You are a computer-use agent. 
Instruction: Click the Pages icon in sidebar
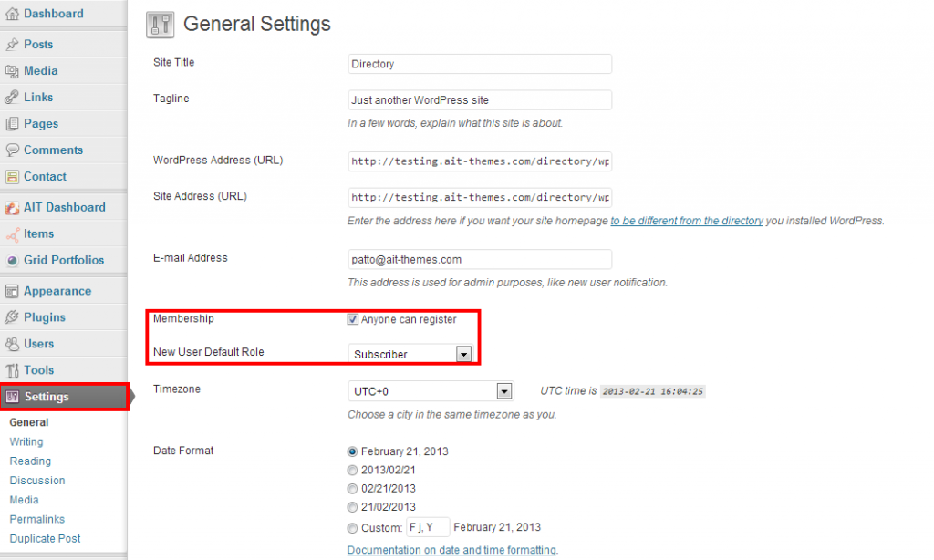pos(13,124)
